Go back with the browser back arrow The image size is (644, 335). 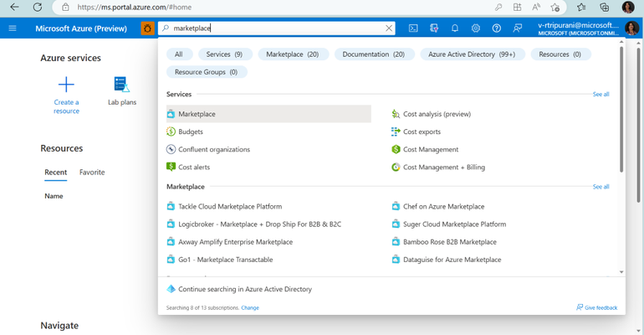(14, 7)
